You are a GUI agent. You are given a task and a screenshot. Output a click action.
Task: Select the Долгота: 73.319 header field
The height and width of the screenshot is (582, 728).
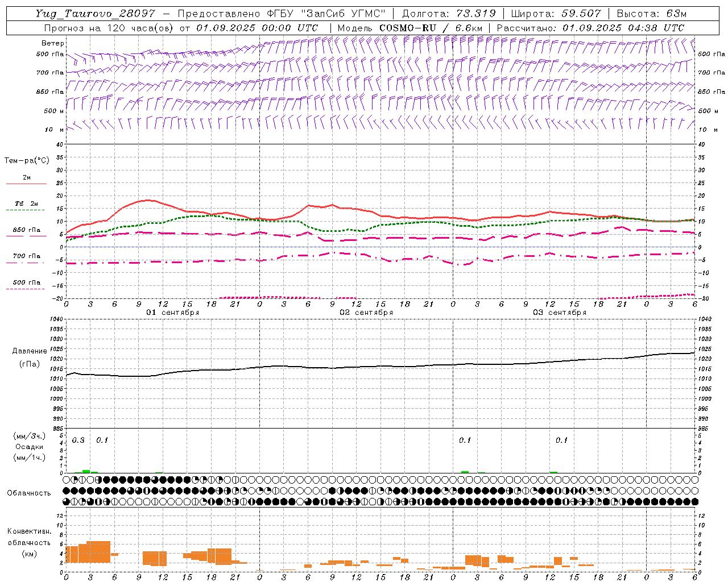[449, 14]
